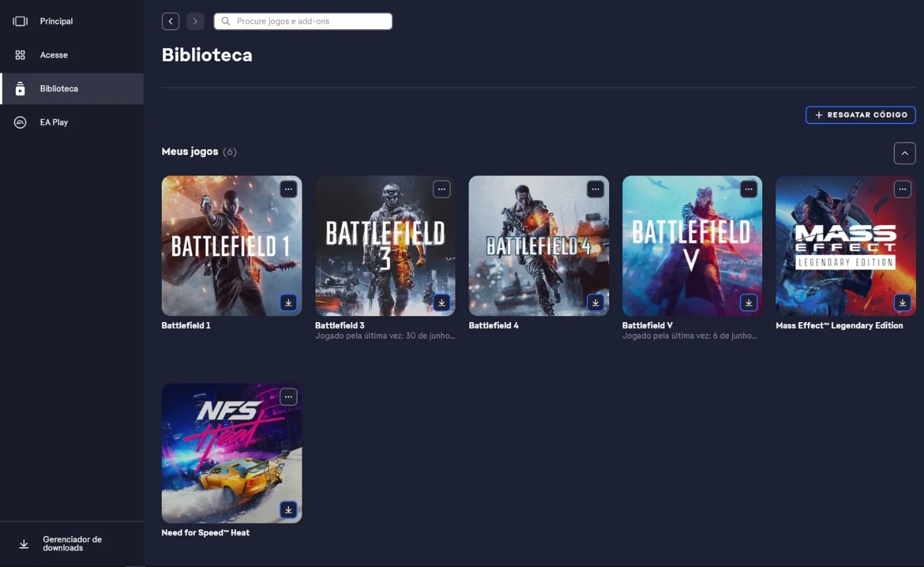Go back with the left arrow button
The width and height of the screenshot is (924, 567).
pyautogui.click(x=170, y=21)
